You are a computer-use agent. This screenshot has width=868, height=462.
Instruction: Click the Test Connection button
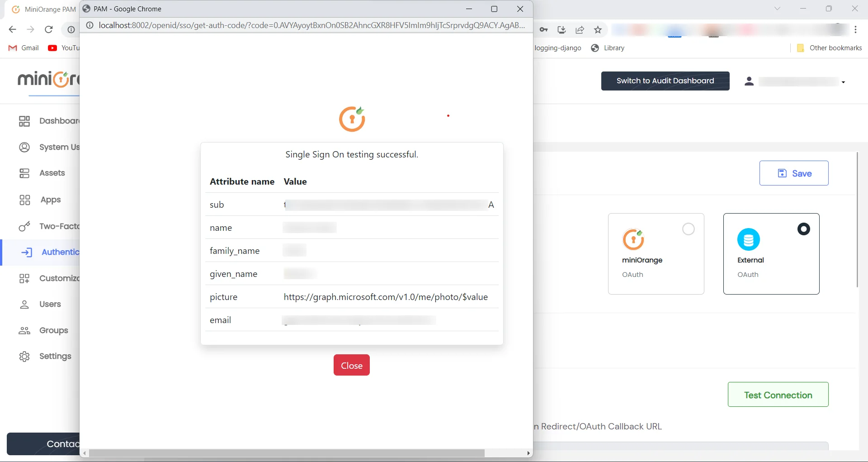tap(778, 394)
